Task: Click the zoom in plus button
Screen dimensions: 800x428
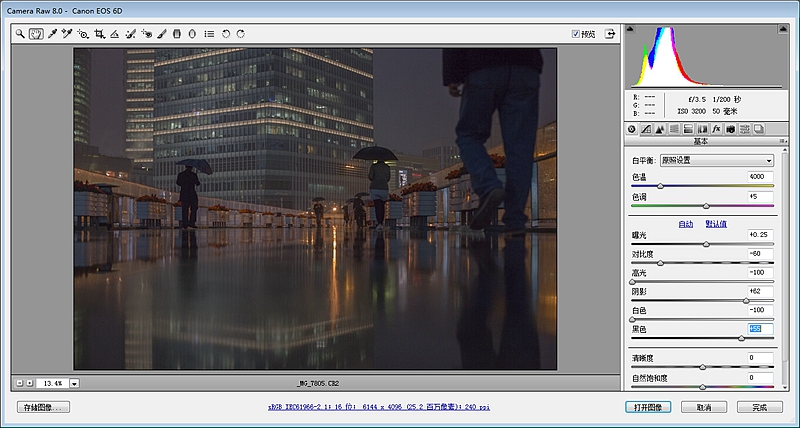Action: click(x=30, y=383)
